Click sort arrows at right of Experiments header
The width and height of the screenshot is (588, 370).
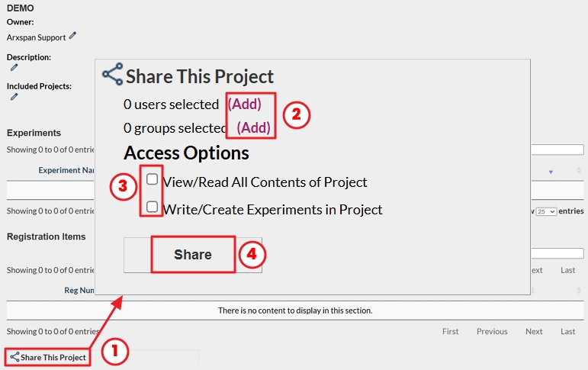point(579,170)
